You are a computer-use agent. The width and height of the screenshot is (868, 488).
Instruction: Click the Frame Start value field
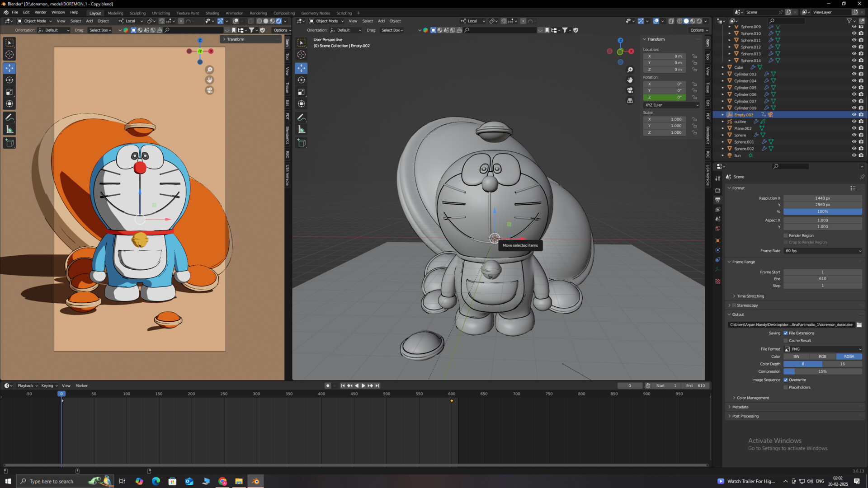point(822,272)
